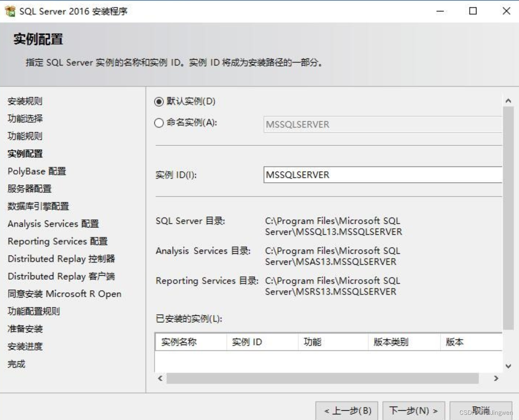Open 完成 step in sidebar
This screenshot has height=420, width=519.
(x=17, y=364)
